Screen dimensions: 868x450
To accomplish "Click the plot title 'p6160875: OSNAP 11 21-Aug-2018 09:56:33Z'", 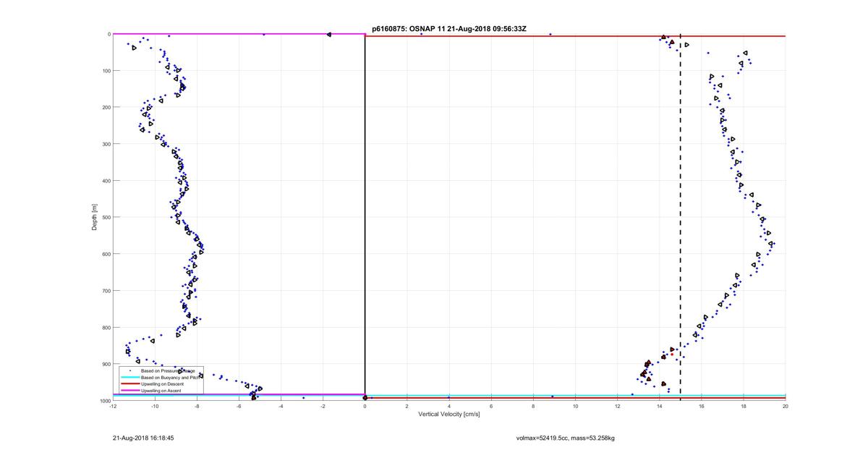I will 449,28.
